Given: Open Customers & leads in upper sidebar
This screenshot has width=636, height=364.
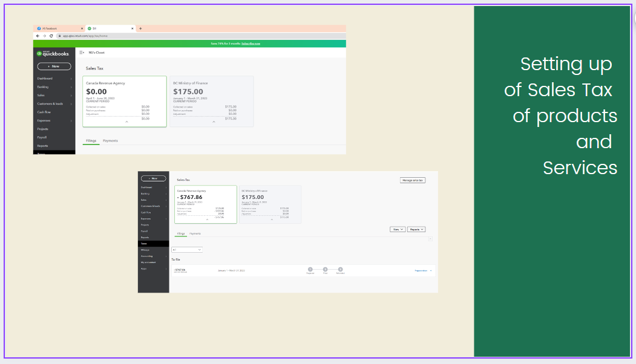Looking at the screenshot, I should point(50,104).
